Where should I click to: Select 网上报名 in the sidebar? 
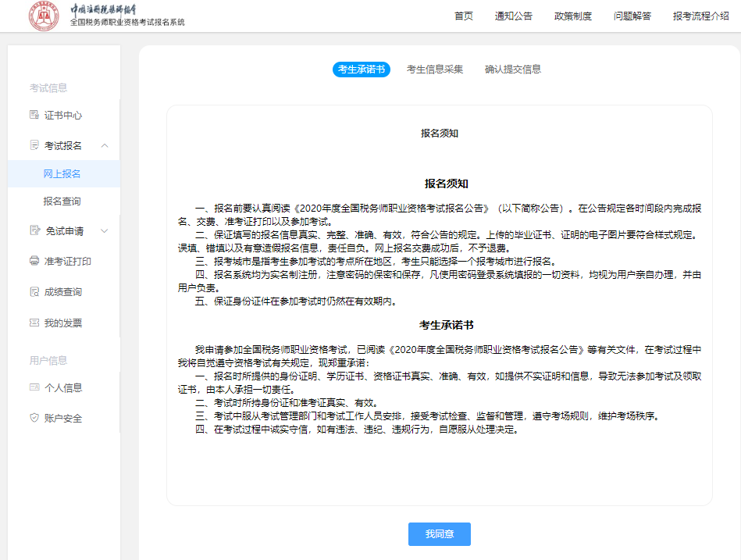[x=62, y=174]
